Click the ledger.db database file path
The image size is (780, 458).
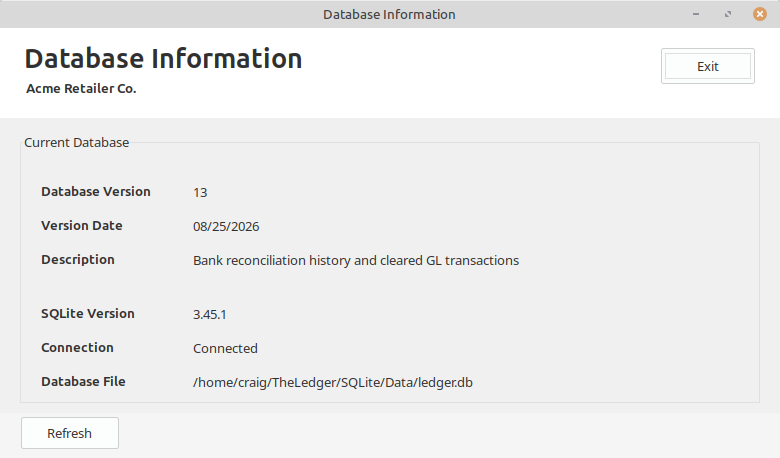coord(333,382)
